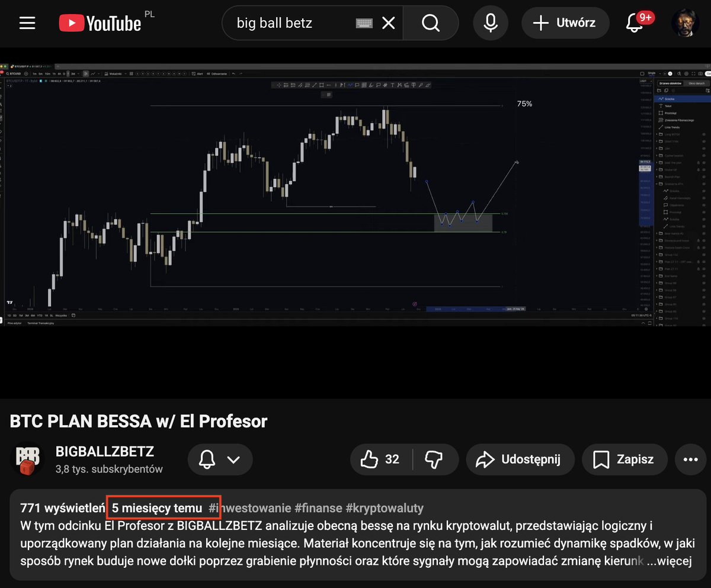711x588 pixels.
Task: Select Drzewo obiektów tab in the video's chart
Action: click(x=670, y=83)
